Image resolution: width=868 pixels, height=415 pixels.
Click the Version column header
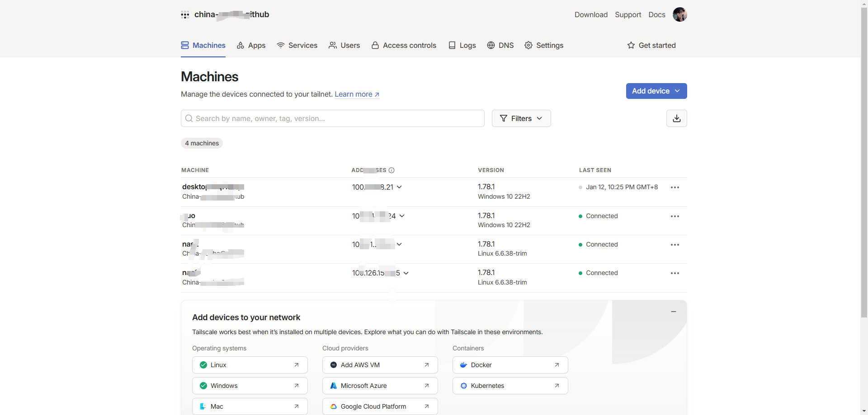491,170
